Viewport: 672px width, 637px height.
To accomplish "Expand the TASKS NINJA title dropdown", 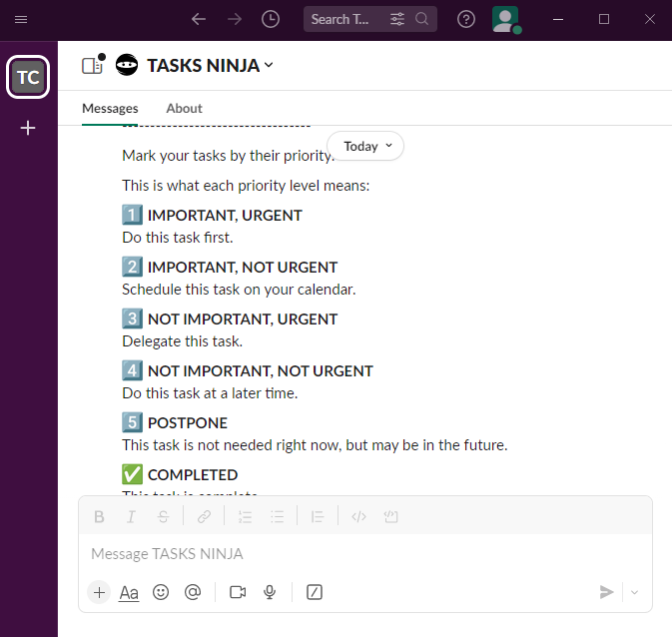I will tap(210, 66).
